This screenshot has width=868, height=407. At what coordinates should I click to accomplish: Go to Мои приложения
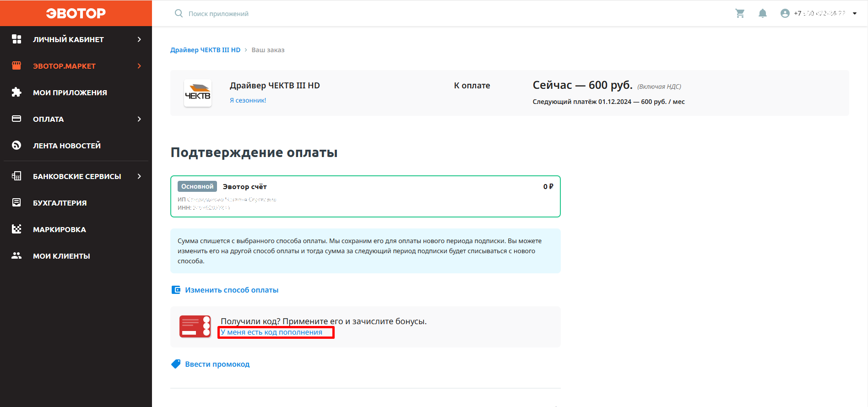tap(76, 92)
